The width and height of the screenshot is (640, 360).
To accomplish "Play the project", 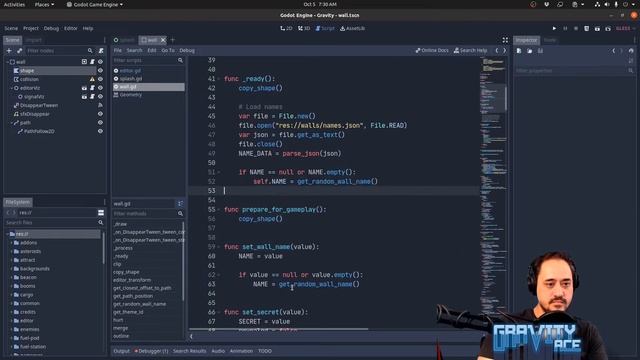I will [554, 29].
